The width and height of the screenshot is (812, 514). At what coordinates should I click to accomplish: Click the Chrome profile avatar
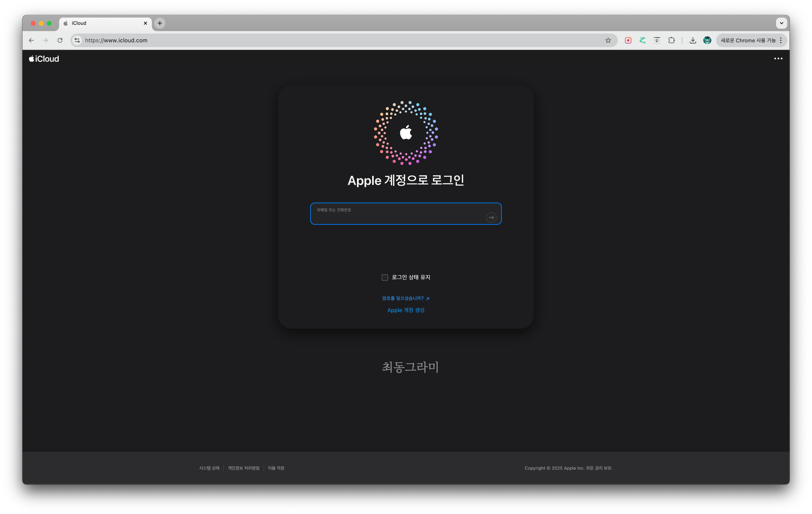(707, 41)
